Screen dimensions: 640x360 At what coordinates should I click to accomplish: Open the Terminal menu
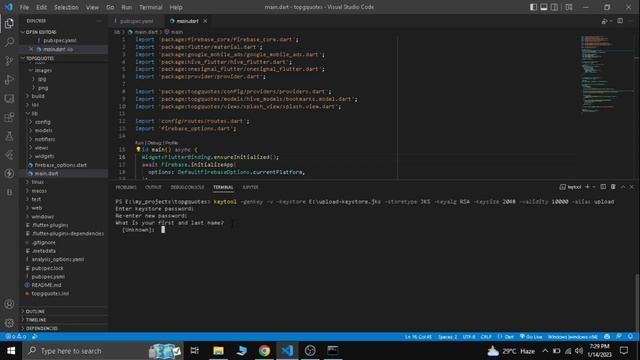[151, 7]
